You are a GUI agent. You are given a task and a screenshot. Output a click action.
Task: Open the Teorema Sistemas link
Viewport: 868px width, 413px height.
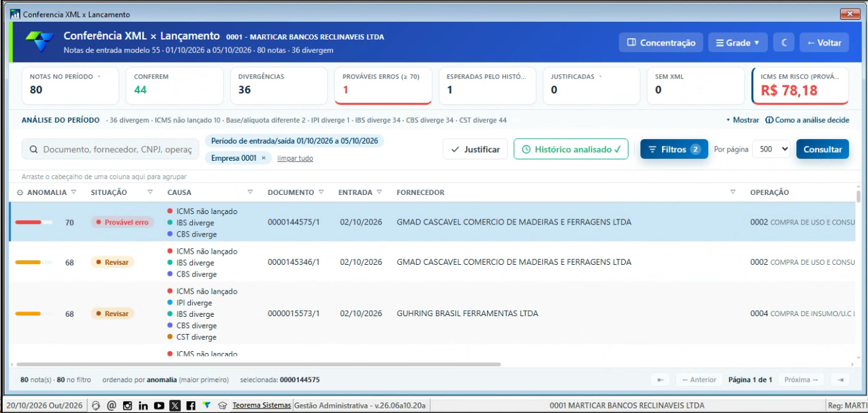pos(261,405)
